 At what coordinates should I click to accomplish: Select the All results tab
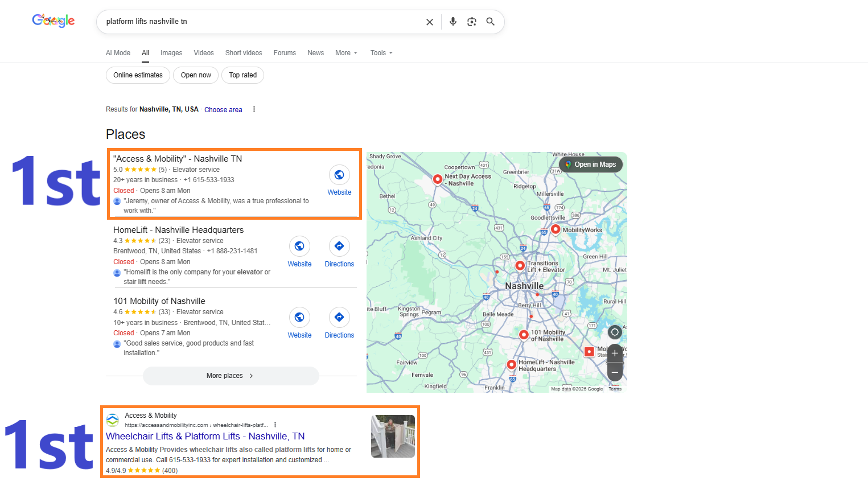[146, 53]
